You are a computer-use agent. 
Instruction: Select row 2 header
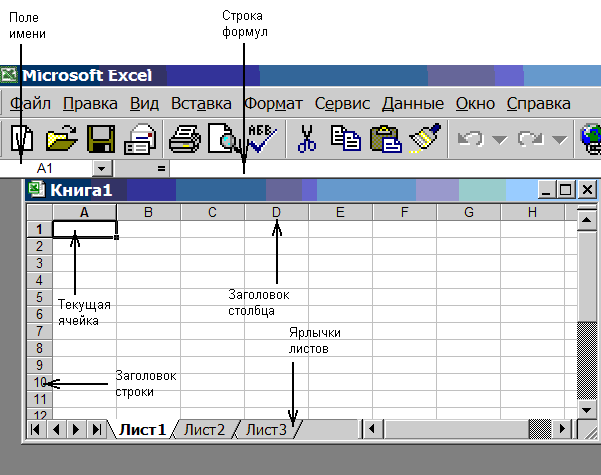click(x=39, y=246)
